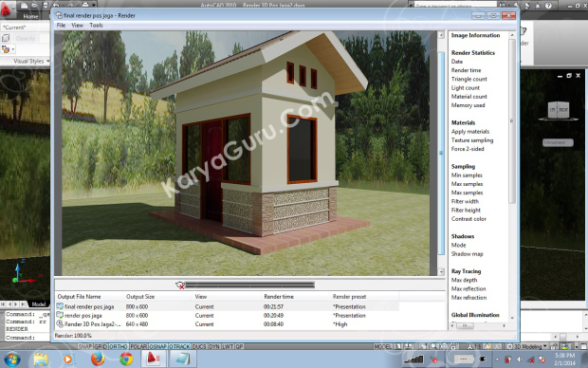This screenshot has width=588, height=368.
Task: Click the Plot printer icon in AutoCAD toolbar
Action: pyautogui.click(x=85, y=6)
